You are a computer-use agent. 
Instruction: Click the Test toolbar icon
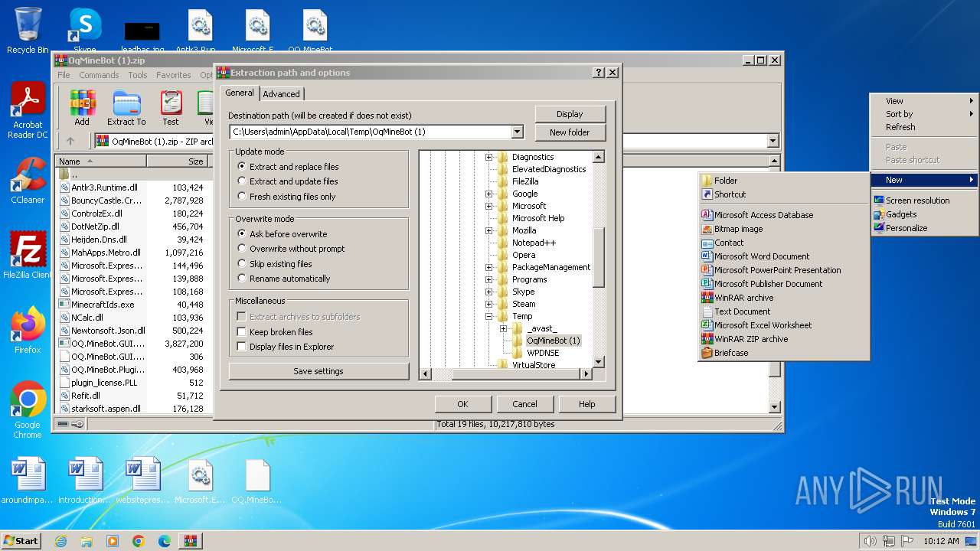point(171,108)
